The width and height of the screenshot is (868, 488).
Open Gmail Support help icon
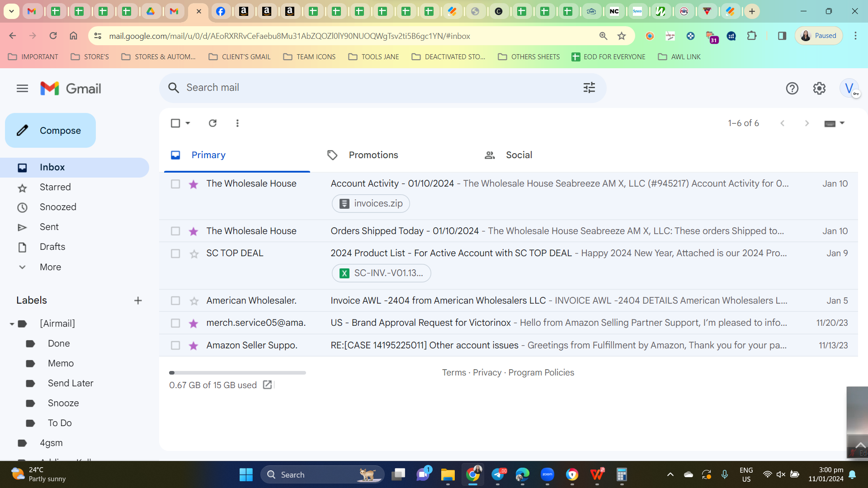click(x=792, y=89)
